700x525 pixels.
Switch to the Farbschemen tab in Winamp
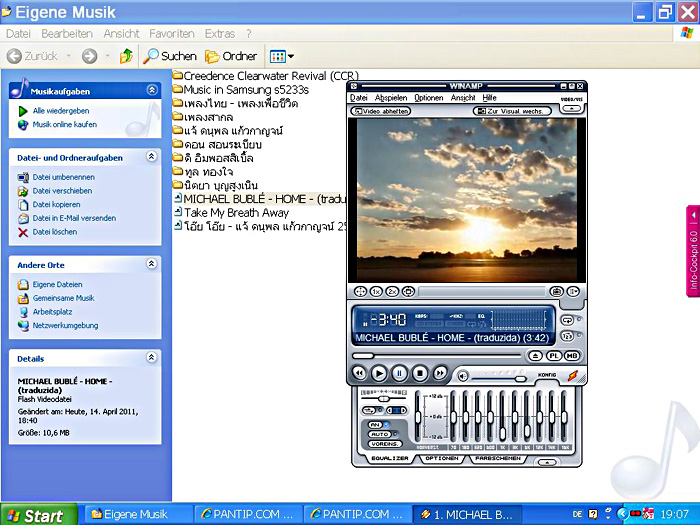pyautogui.click(x=498, y=458)
